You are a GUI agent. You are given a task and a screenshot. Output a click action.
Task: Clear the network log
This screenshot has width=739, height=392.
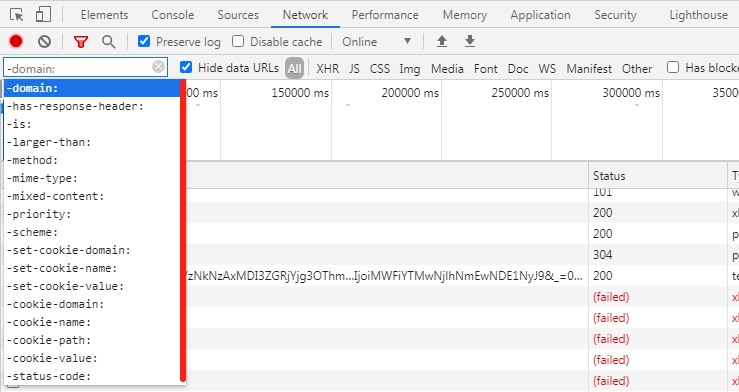[x=44, y=41]
